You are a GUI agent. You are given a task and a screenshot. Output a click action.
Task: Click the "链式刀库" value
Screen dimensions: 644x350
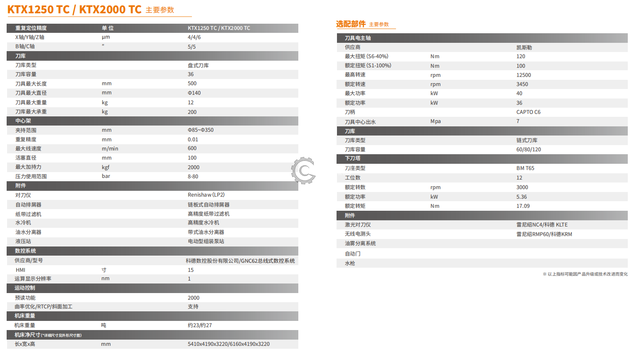tap(527, 140)
